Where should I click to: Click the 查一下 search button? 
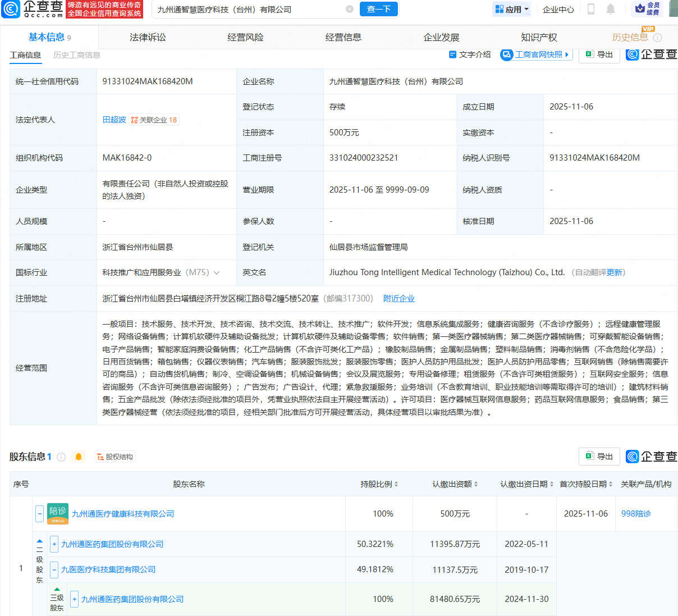378,10
